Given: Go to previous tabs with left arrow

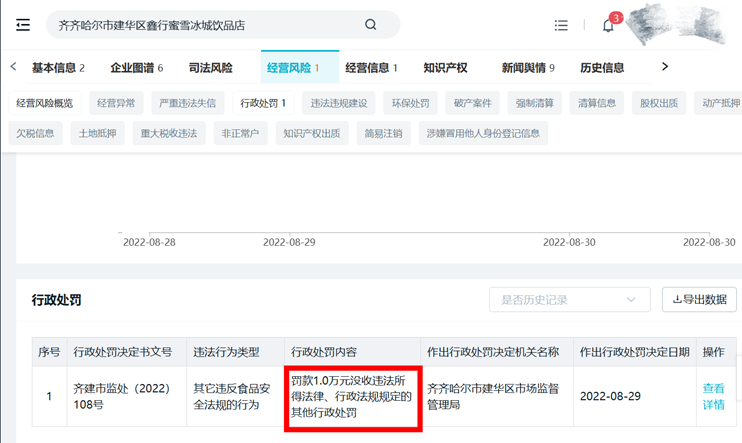Looking at the screenshot, I should click(x=13, y=67).
